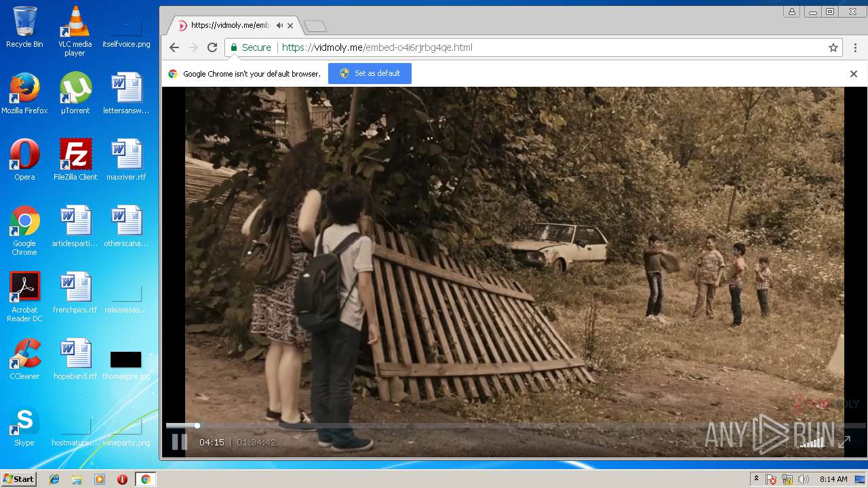Open the network status tray icon
This screenshot has width=868, height=488.
click(787, 479)
